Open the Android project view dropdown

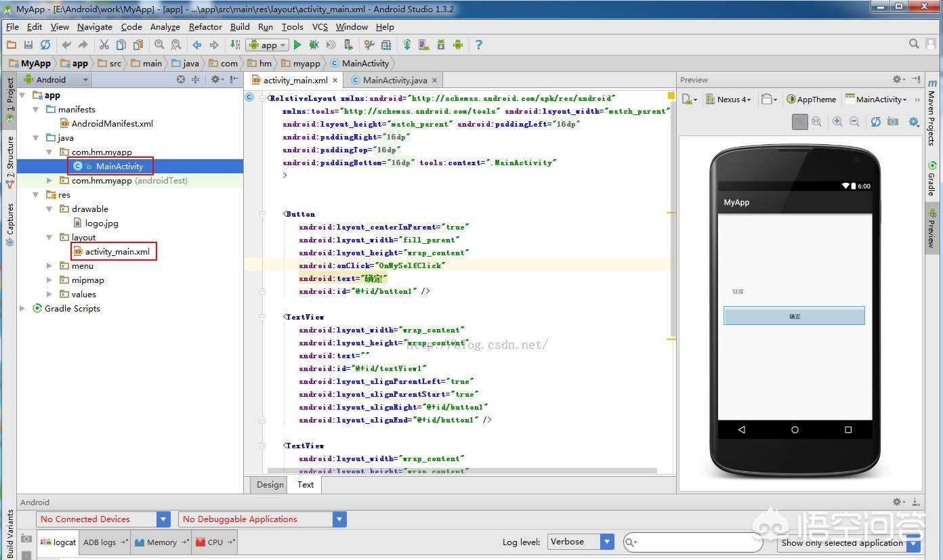54,79
